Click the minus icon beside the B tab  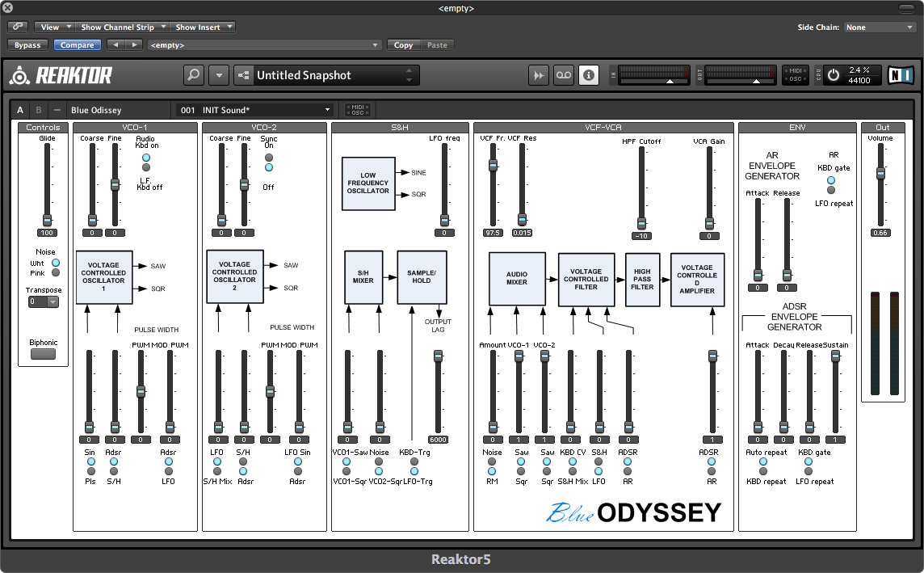(57, 110)
